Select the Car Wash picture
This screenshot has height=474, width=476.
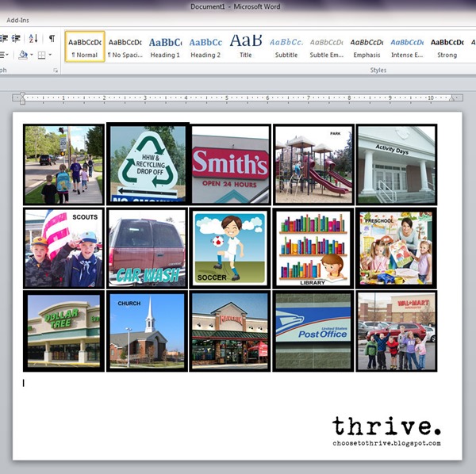(x=148, y=248)
